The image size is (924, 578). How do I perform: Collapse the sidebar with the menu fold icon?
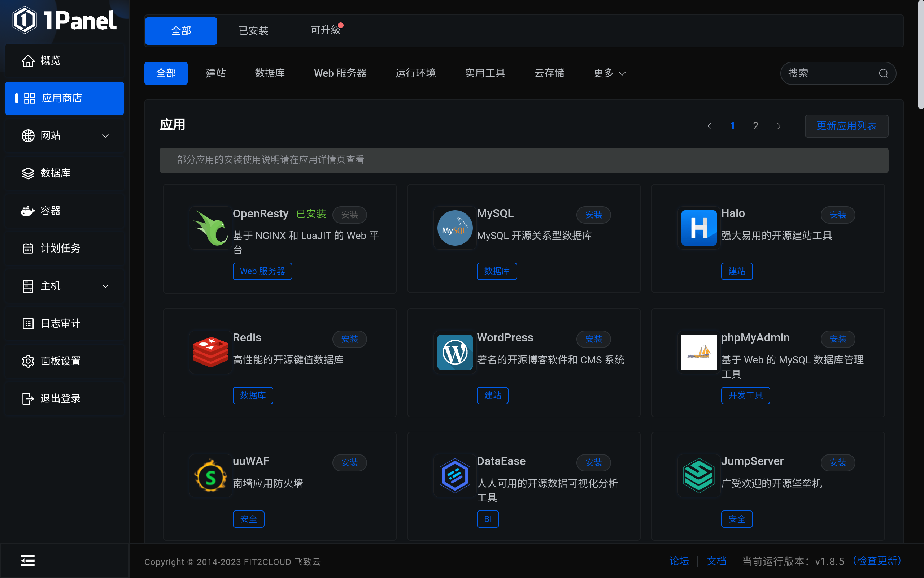click(27, 561)
